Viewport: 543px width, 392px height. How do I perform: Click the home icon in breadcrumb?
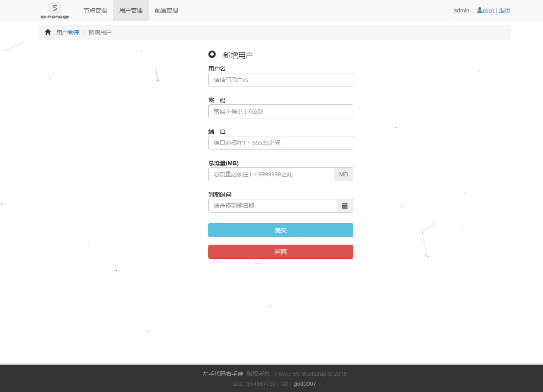click(48, 32)
